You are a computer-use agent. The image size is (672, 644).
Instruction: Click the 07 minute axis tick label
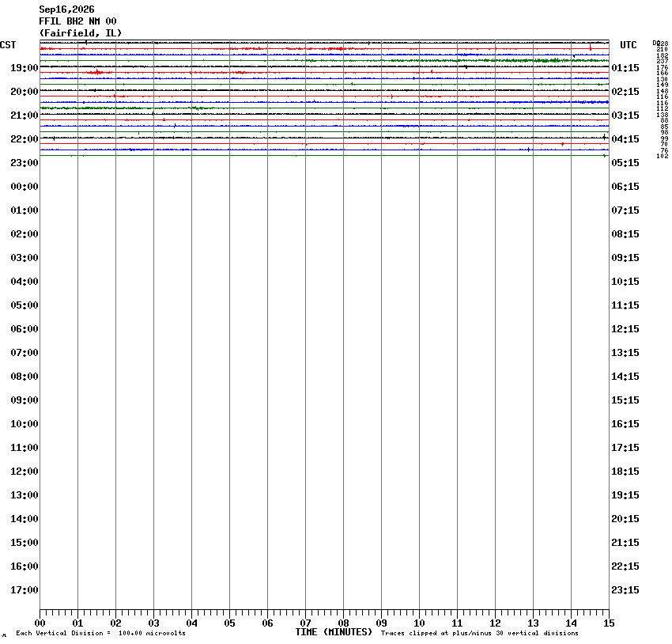305,623
